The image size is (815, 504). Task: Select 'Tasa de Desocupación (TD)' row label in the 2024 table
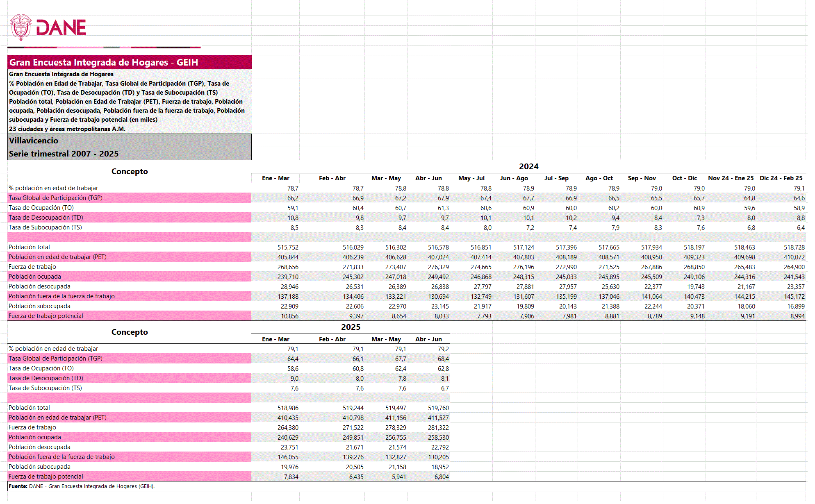(46, 218)
